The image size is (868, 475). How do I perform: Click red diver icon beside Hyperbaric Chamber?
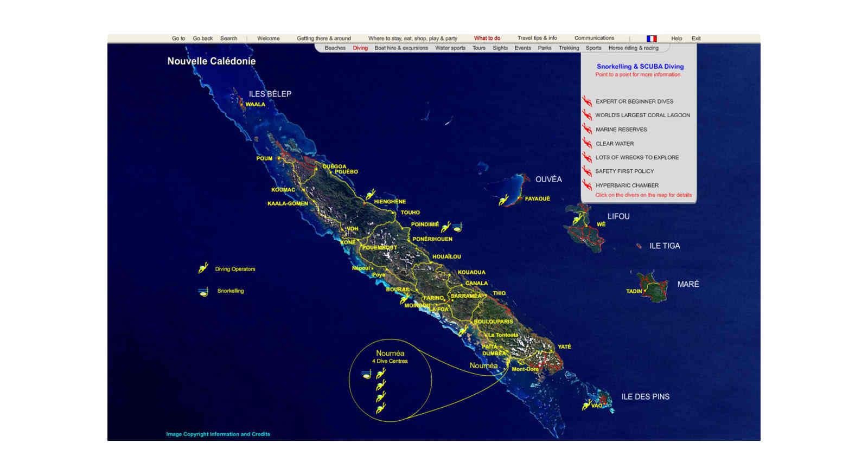coord(587,185)
